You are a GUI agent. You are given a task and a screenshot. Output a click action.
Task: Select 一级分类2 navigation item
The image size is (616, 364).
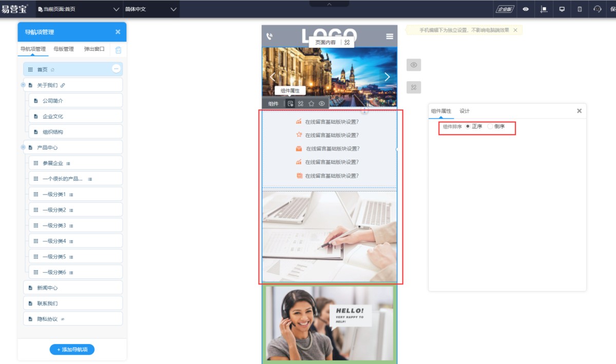coord(75,210)
